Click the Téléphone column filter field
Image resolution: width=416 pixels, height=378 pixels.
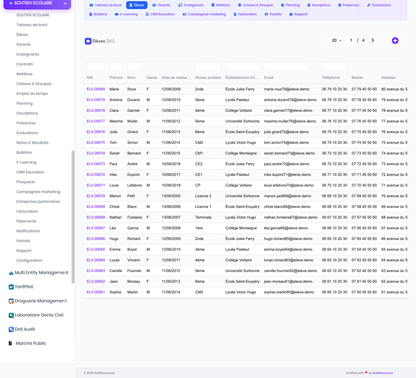[x=334, y=66]
